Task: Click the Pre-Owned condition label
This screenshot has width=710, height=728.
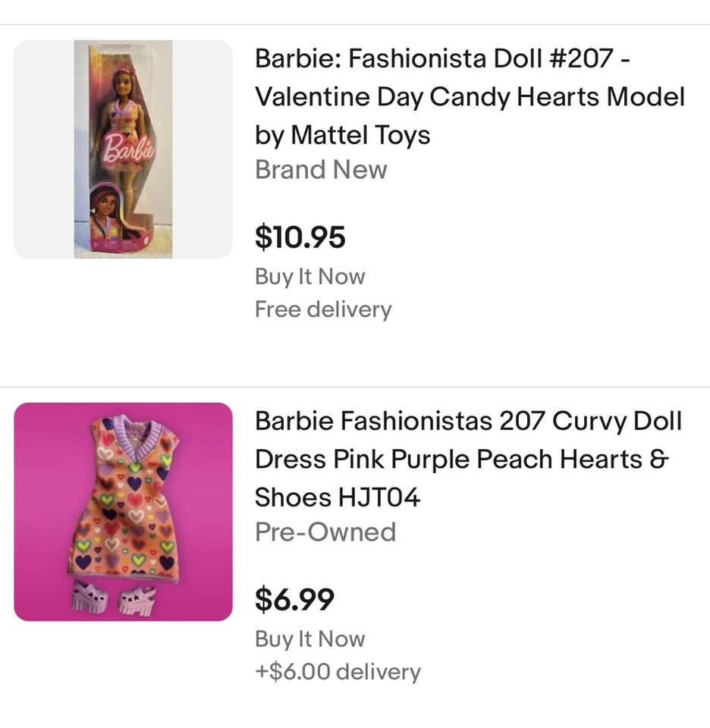Action: [x=325, y=532]
